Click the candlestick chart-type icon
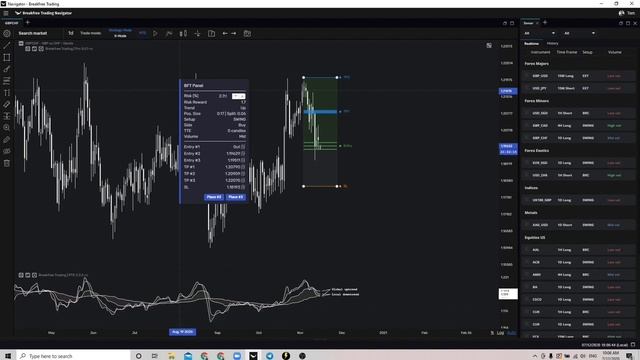 (183, 33)
